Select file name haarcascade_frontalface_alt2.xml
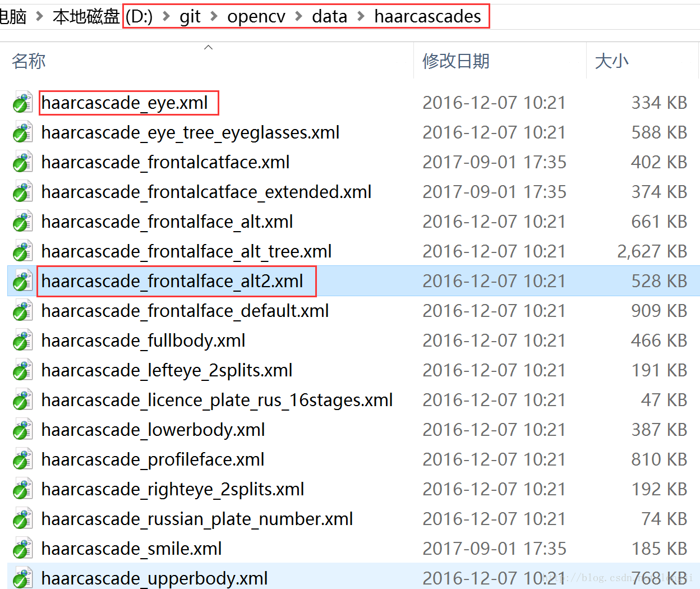 (172, 281)
